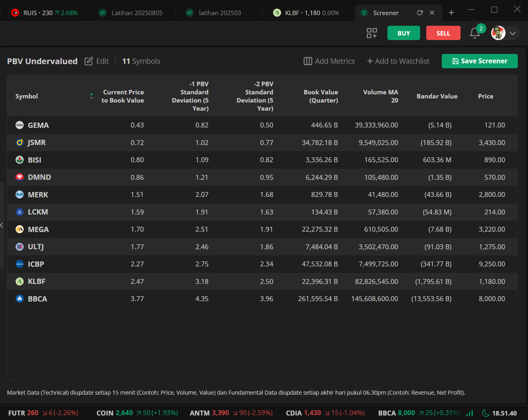The image size is (528, 420).
Task: Click the KLBF tab logo icon
Action: (277, 13)
